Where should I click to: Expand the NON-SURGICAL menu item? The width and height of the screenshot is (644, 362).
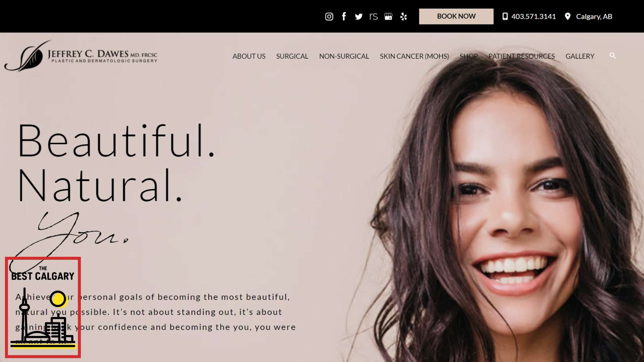(344, 56)
